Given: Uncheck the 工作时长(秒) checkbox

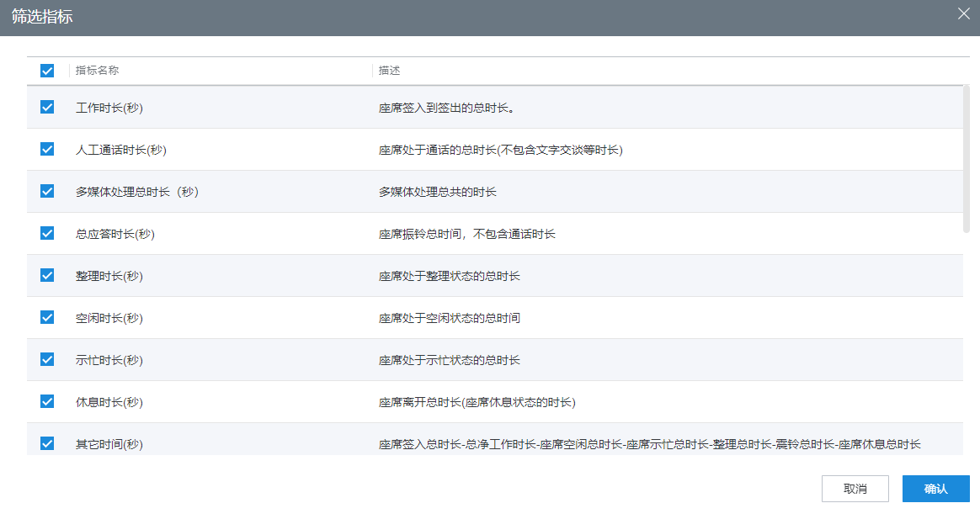Looking at the screenshot, I should pyautogui.click(x=47, y=107).
